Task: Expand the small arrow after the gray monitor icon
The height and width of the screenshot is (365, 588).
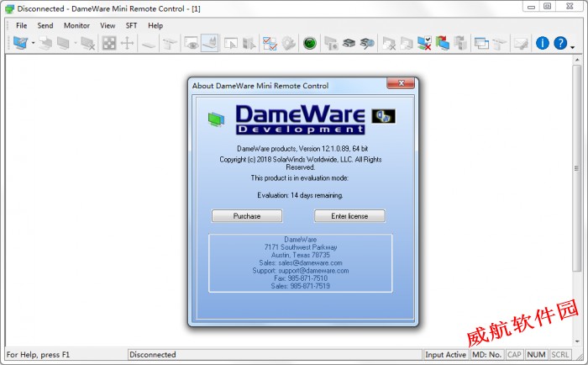Action: [76, 43]
